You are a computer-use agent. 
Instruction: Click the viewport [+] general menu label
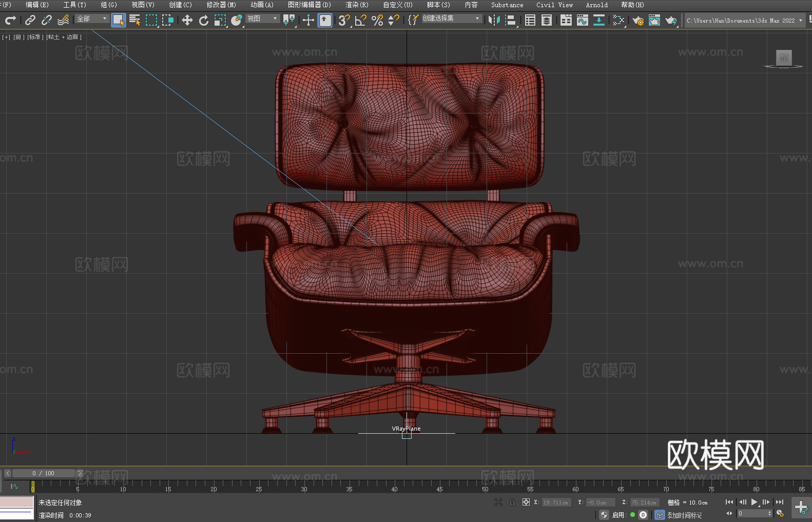(6, 37)
